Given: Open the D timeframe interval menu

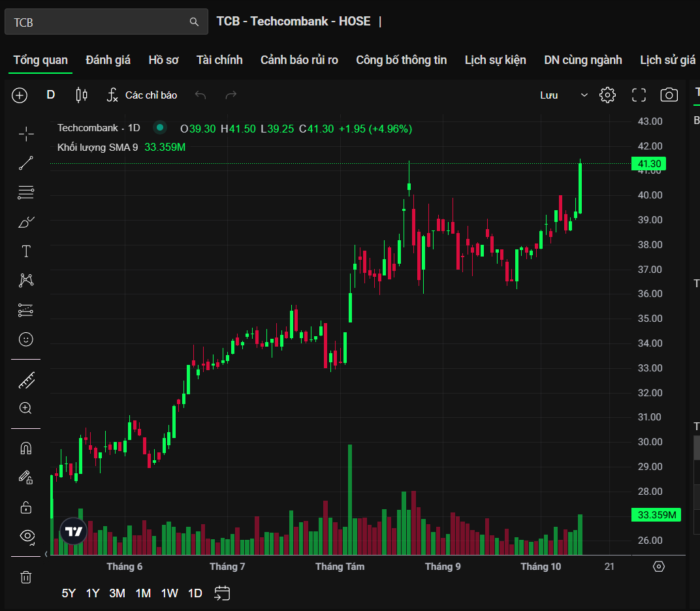Looking at the screenshot, I should (51, 95).
